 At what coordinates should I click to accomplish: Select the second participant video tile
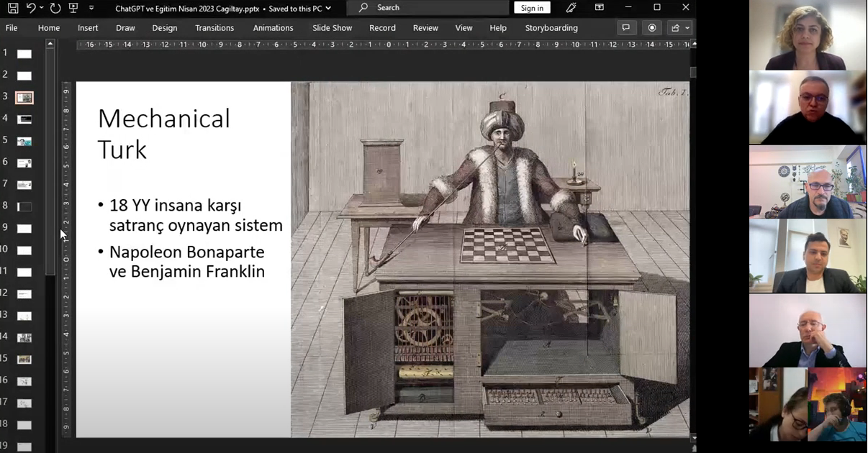(808, 108)
